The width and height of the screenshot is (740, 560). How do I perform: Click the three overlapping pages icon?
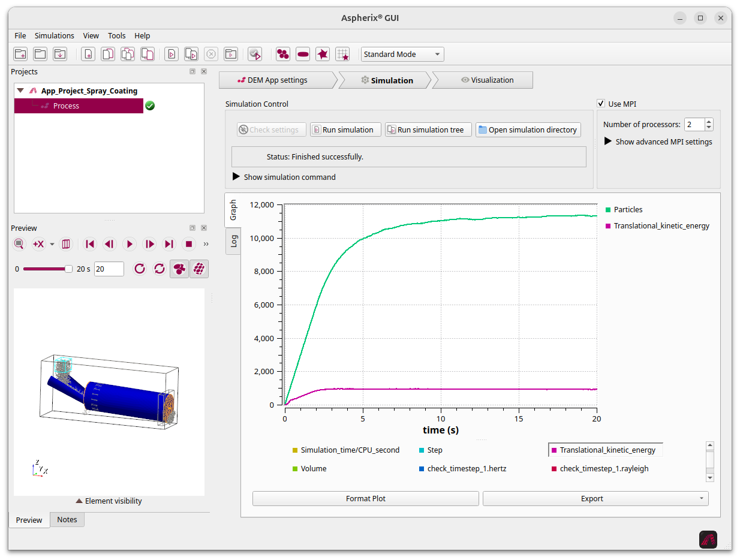tap(128, 54)
